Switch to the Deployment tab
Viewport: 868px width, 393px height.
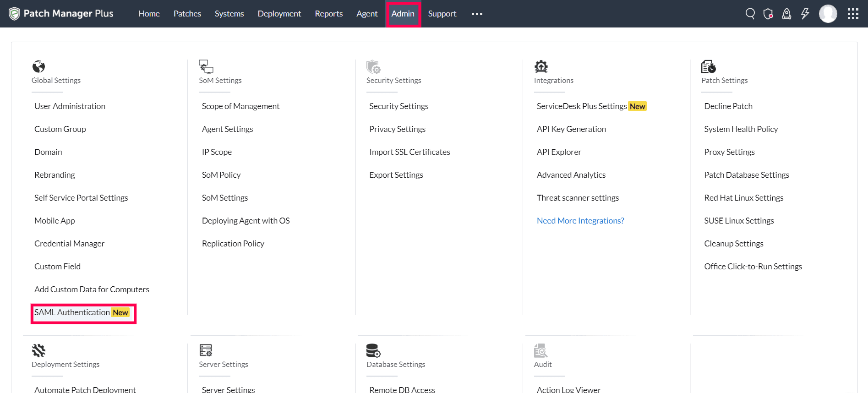click(x=279, y=14)
